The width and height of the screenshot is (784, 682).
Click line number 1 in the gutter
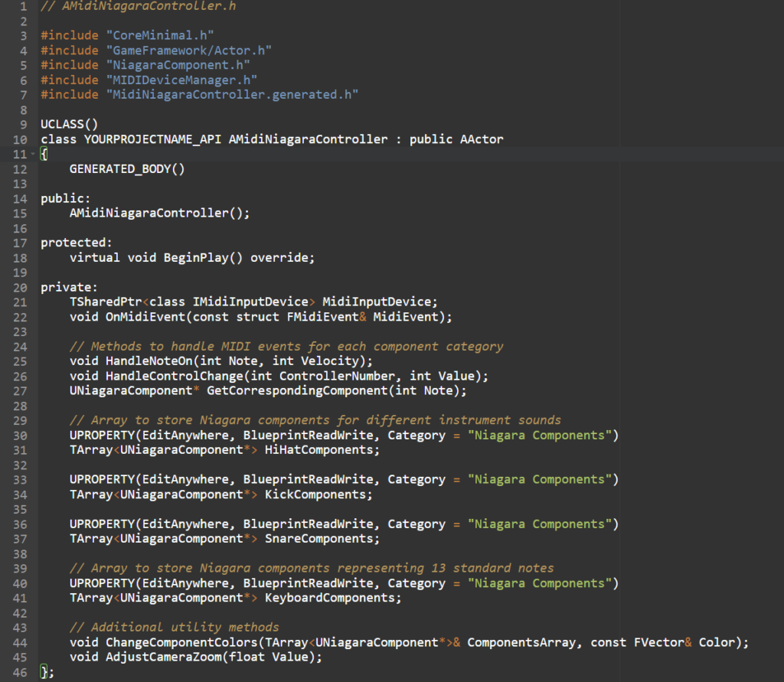coord(23,6)
